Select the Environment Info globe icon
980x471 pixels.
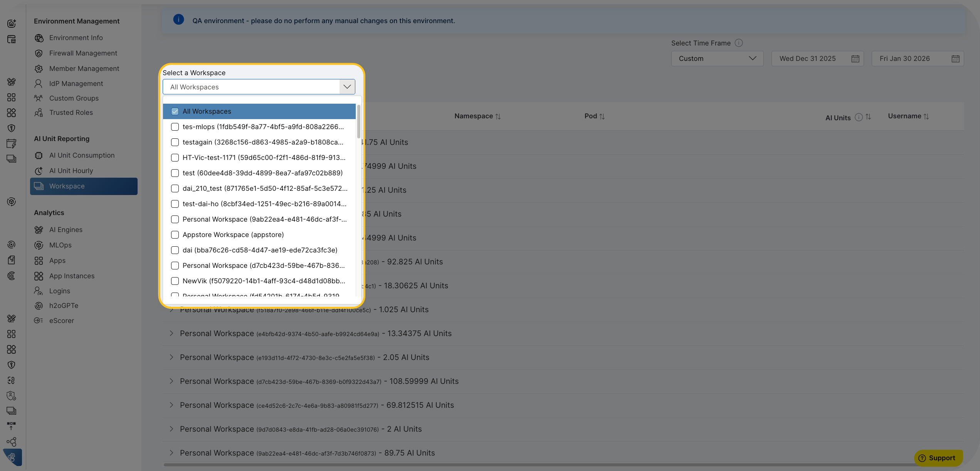(39, 37)
